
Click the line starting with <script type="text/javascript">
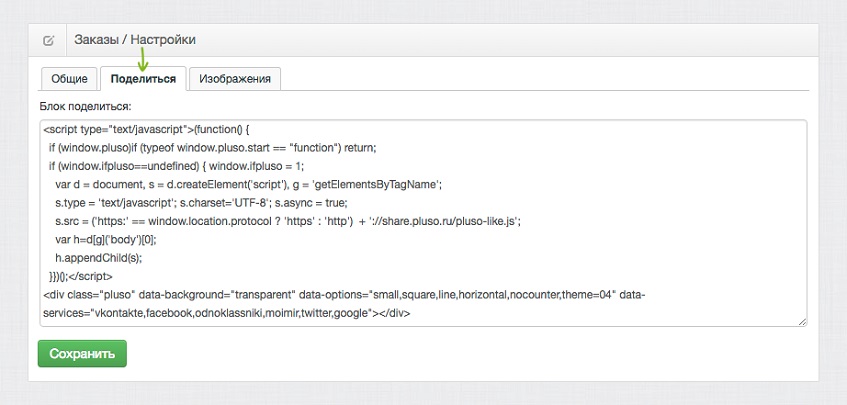click(x=146, y=130)
